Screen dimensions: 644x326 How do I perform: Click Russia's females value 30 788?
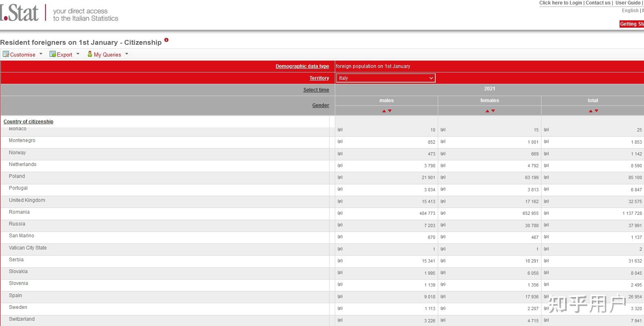coord(532,225)
